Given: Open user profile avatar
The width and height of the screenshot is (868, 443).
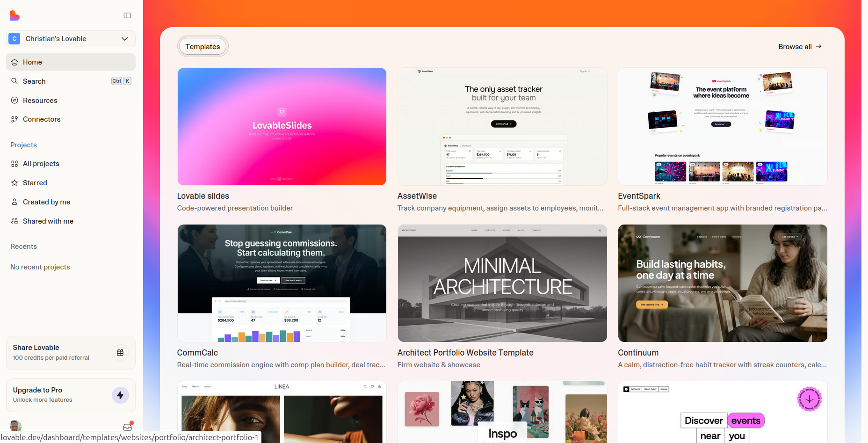Looking at the screenshot, I should 15,426.
